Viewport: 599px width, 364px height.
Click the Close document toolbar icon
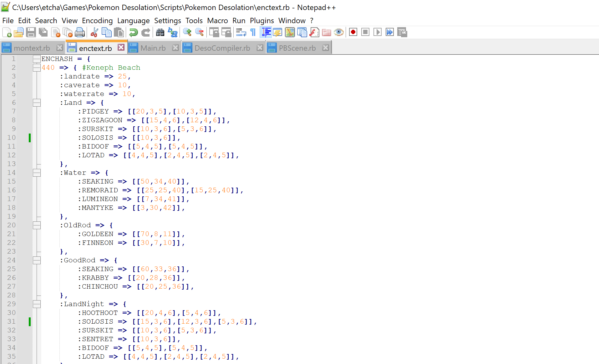click(x=56, y=32)
